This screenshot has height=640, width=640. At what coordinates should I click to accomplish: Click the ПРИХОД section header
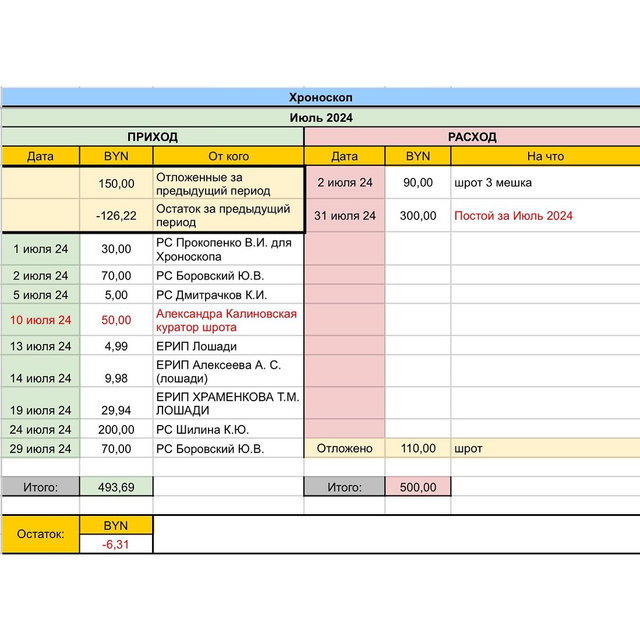click(152, 137)
